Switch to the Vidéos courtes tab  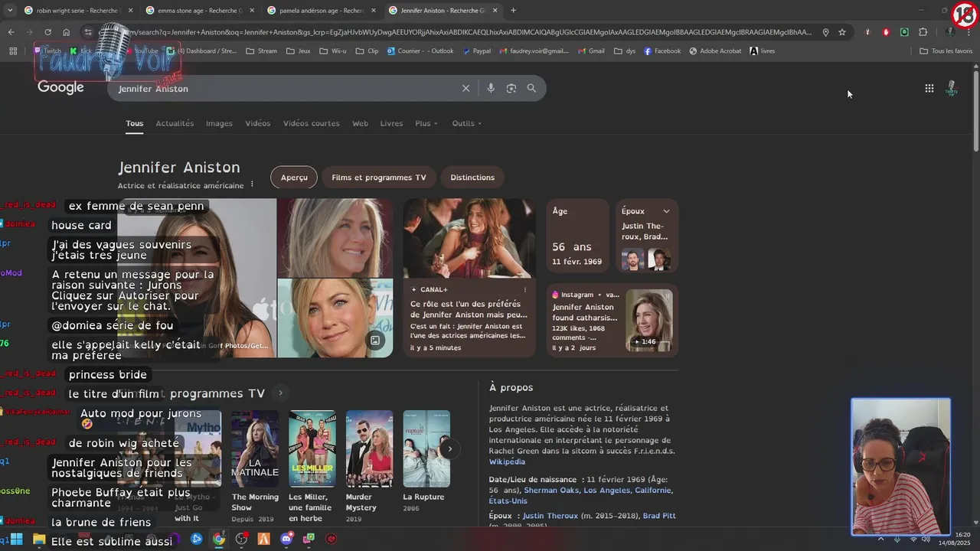pos(312,123)
